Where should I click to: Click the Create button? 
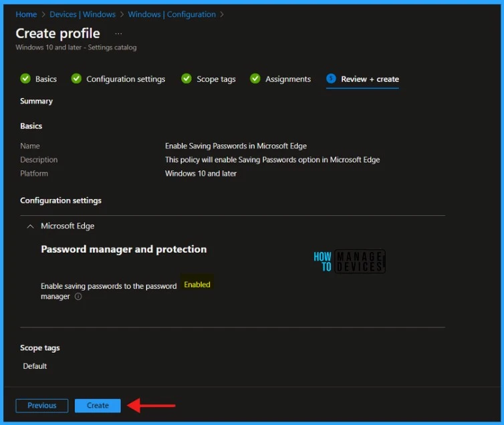click(98, 406)
